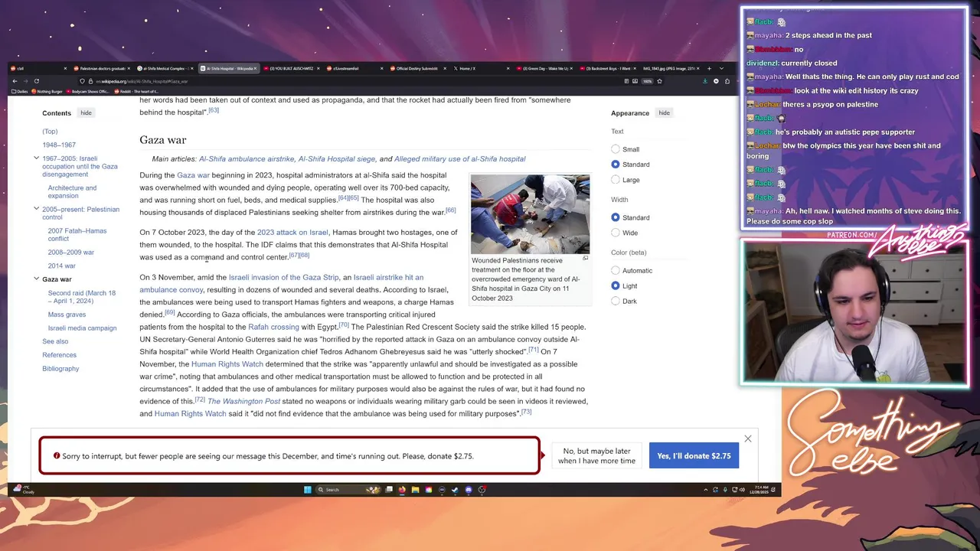
Task: Click the weather widget on taskbar
Action: (x=23, y=490)
